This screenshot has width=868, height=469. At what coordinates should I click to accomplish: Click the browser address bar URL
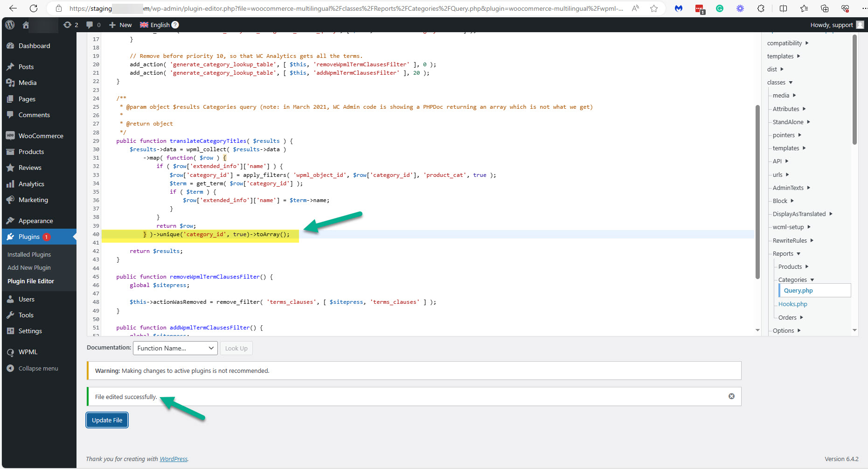(x=346, y=8)
